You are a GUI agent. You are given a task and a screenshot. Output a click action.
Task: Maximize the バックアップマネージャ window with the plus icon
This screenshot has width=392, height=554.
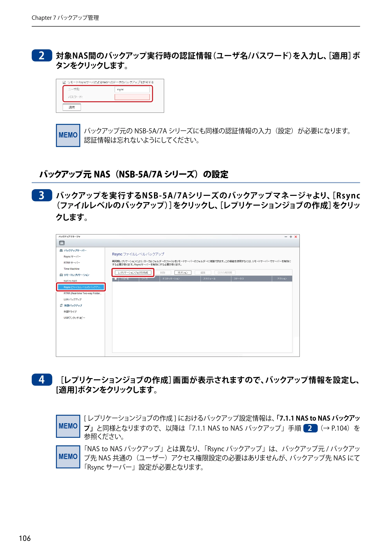click(291, 237)
